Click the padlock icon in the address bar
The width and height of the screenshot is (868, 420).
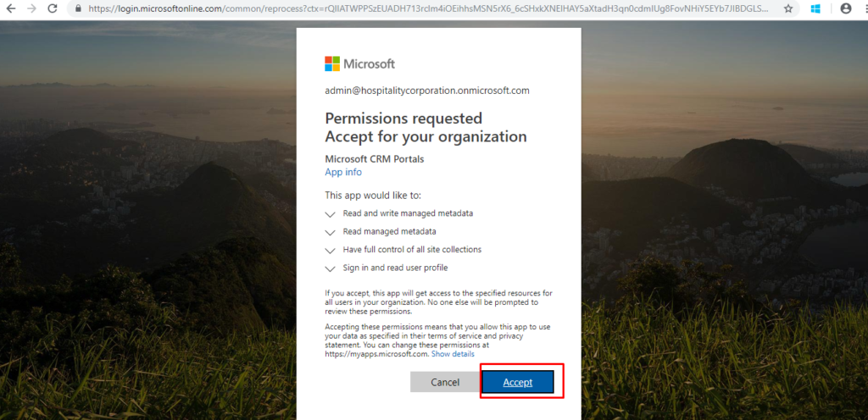click(x=77, y=8)
